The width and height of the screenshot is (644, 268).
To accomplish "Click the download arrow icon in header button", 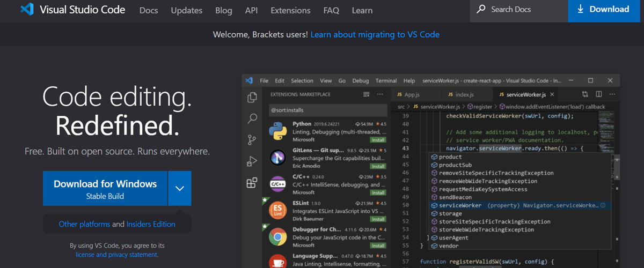I will pyautogui.click(x=581, y=9).
